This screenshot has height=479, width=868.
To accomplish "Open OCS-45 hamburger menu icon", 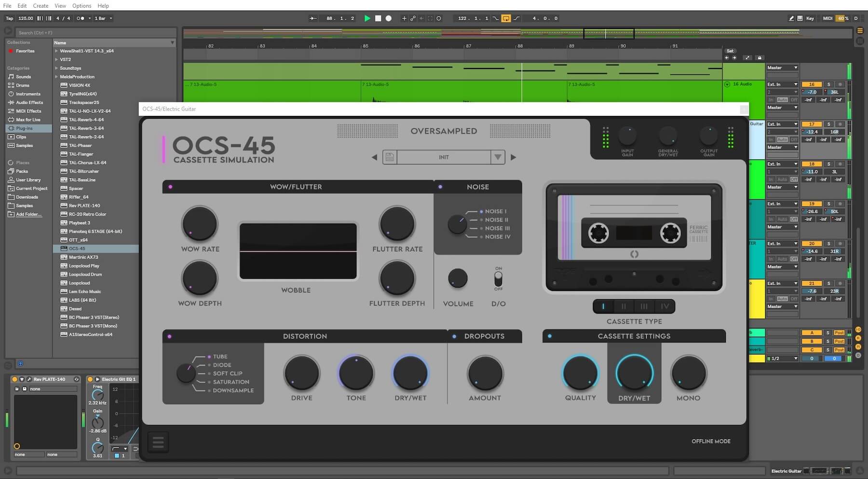I will 158,442.
